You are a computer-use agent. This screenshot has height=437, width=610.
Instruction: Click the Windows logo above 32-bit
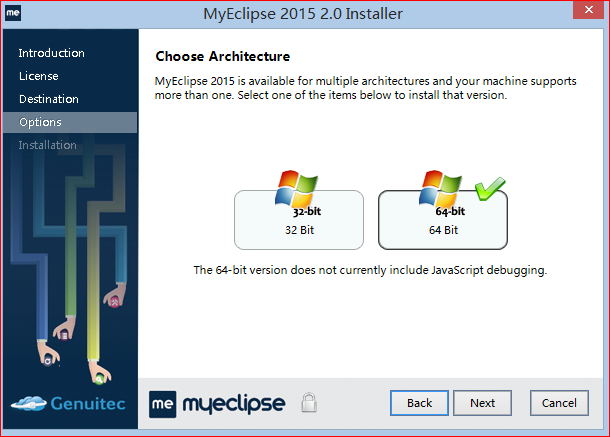coord(296,189)
